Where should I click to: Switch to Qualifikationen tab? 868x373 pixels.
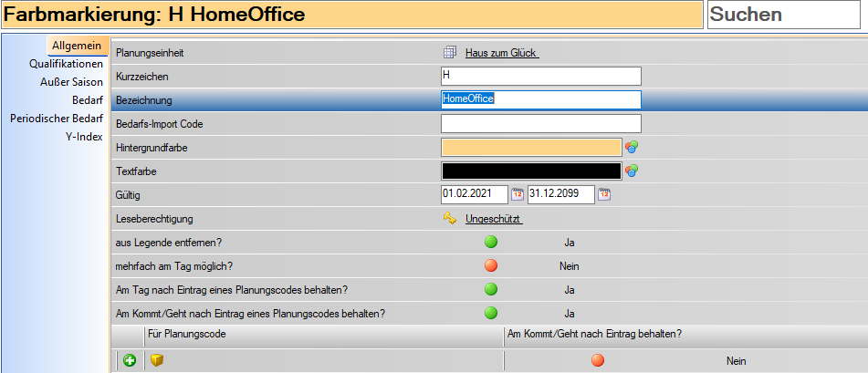pyautogui.click(x=66, y=64)
